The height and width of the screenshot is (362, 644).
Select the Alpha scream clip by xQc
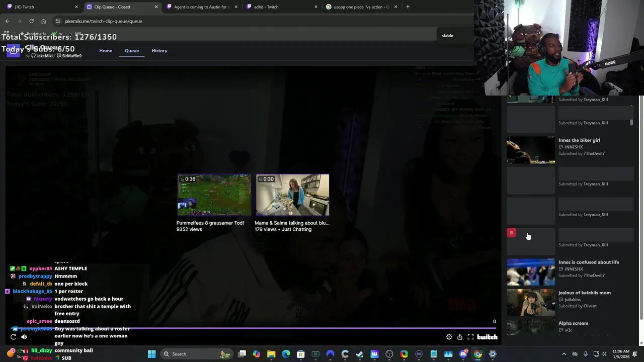pos(570,327)
